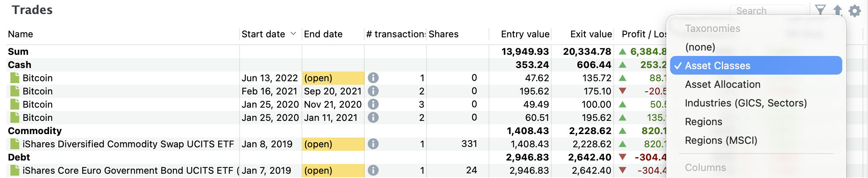
Task: Click into the Search field
Action: [767, 10]
